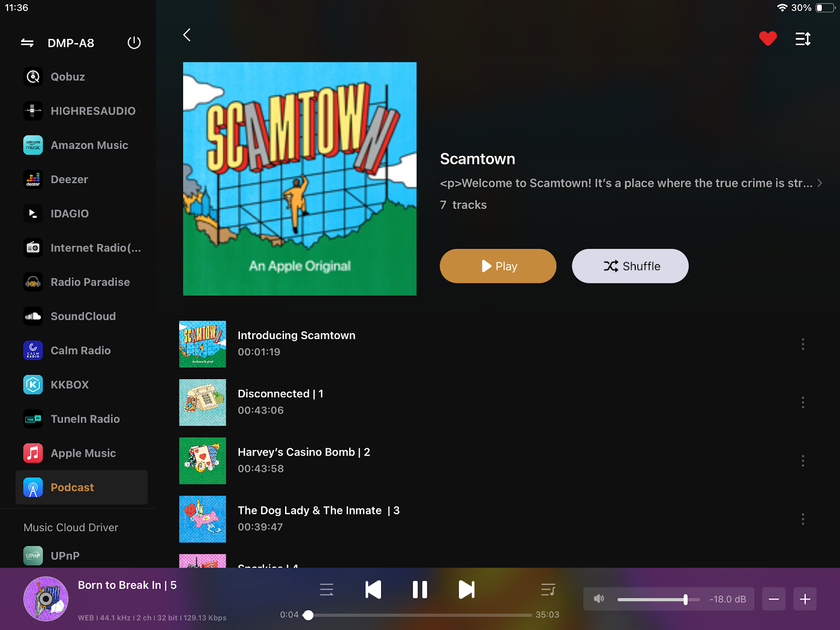Select the Dog Lady episode thumbnail

(x=203, y=519)
